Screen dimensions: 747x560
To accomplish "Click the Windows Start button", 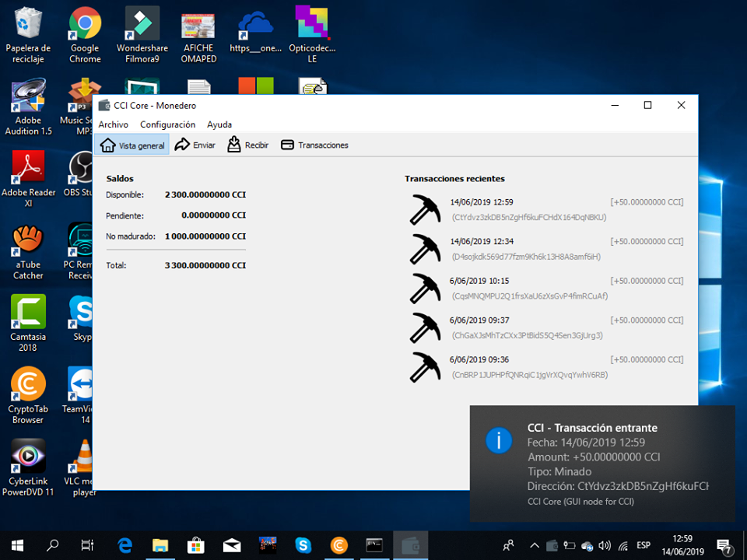I will point(17,545).
